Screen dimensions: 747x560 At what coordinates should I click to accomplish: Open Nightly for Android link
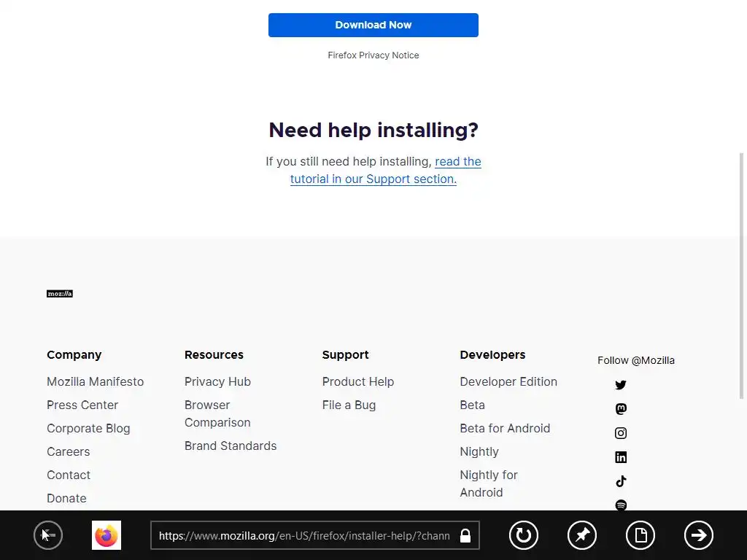point(489,483)
